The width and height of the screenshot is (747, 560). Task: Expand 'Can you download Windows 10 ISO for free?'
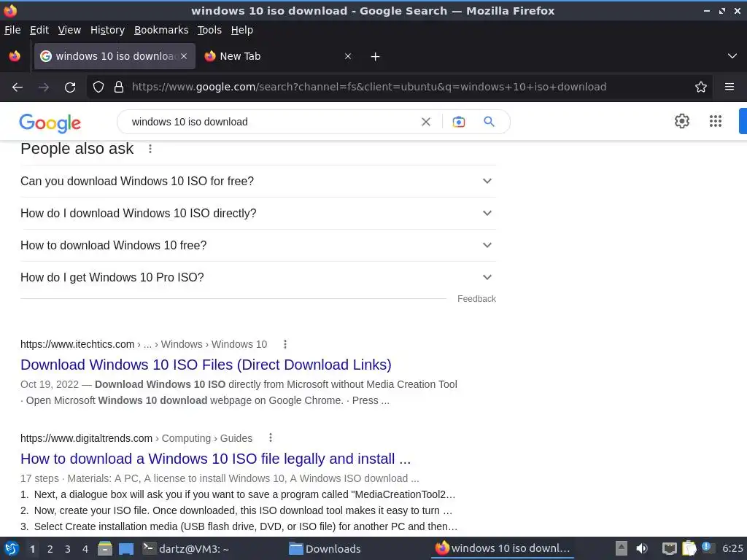tap(258, 181)
